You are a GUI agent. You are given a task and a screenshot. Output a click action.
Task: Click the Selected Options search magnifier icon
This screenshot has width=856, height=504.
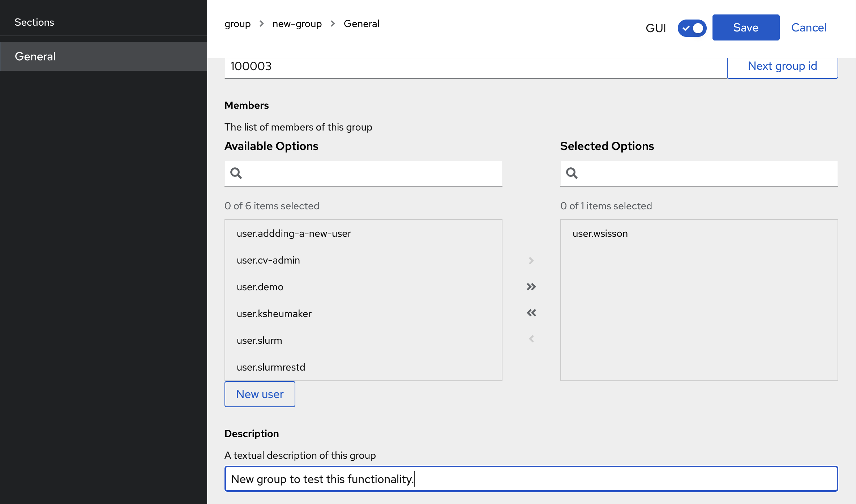(x=572, y=173)
